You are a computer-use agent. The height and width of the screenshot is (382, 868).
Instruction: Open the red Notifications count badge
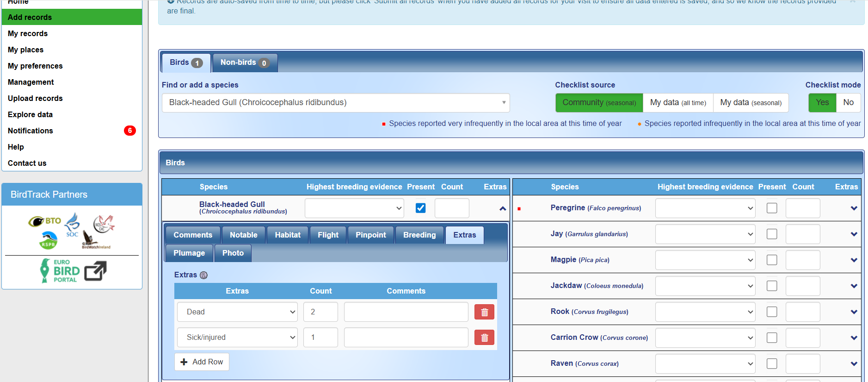(130, 131)
